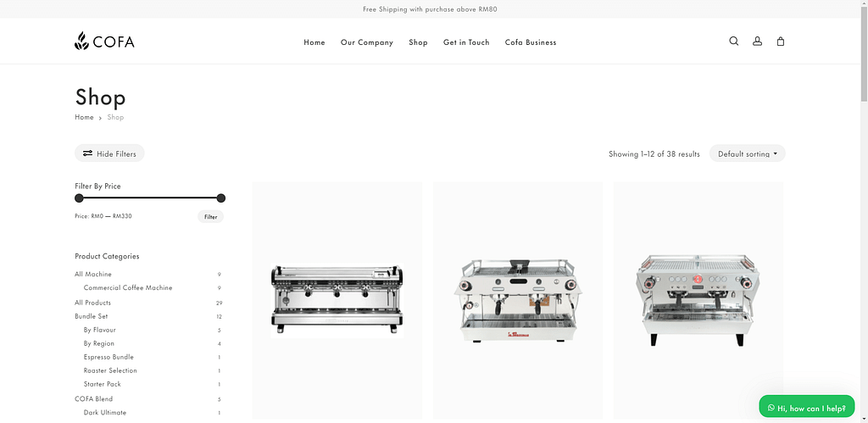
Task: Toggle the Hide Filters button
Action: click(109, 153)
